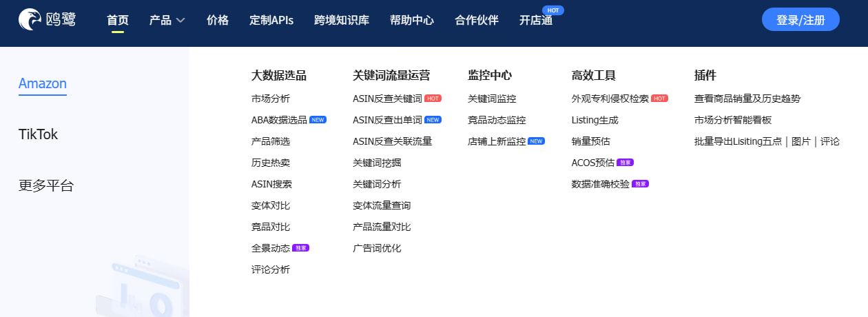Expand the 产品 dropdown chevron
Screen dimensions: 868x317
coord(180,21)
